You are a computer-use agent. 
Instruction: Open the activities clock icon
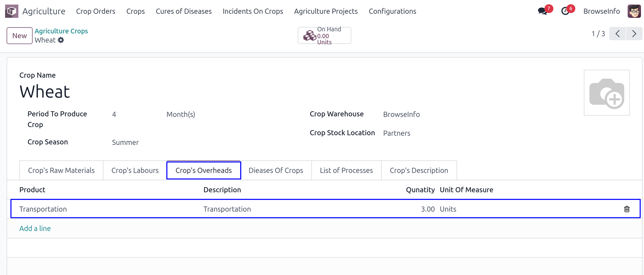[x=565, y=11]
